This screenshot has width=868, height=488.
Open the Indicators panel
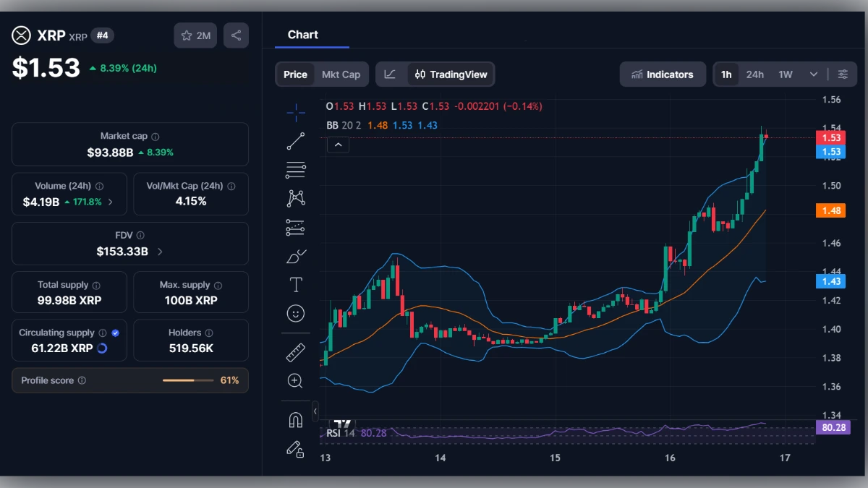tap(663, 74)
